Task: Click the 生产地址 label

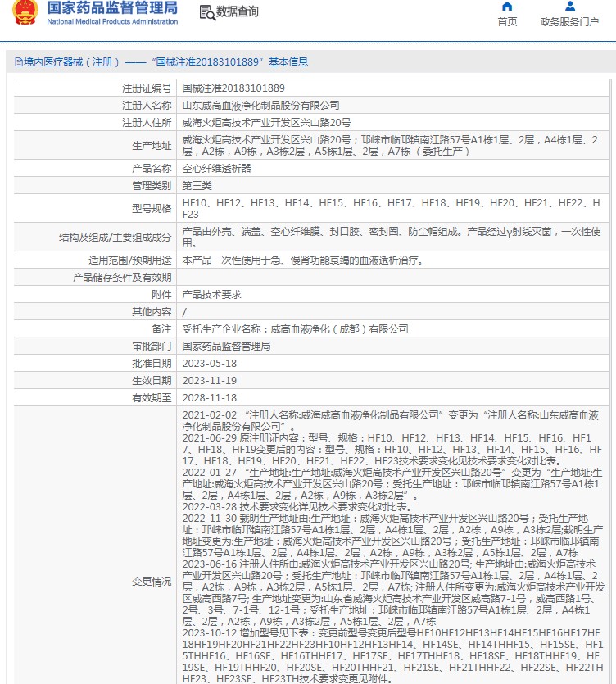Action: click(x=152, y=146)
